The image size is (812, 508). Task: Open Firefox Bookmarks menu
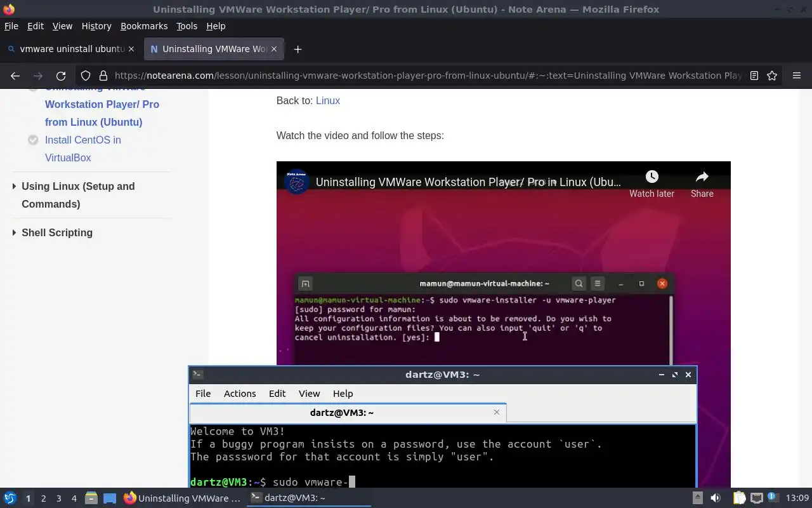pos(144,26)
